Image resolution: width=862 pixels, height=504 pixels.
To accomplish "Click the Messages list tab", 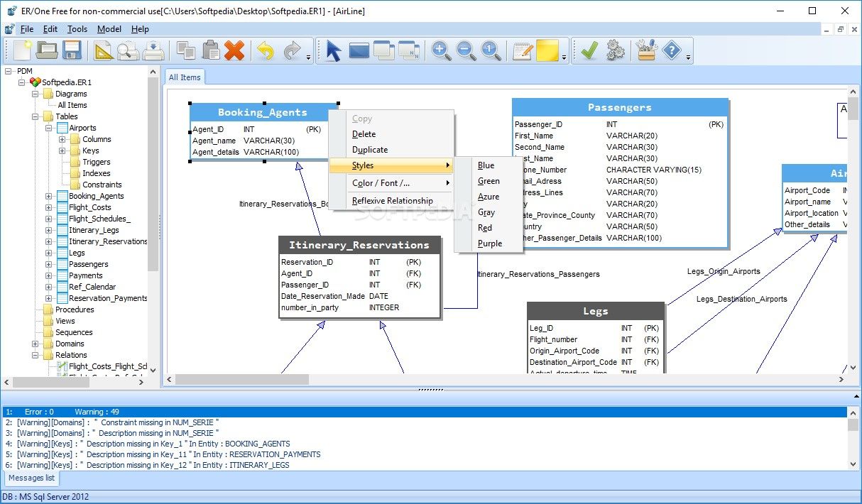I will pyautogui.click(x=31, y=478).
